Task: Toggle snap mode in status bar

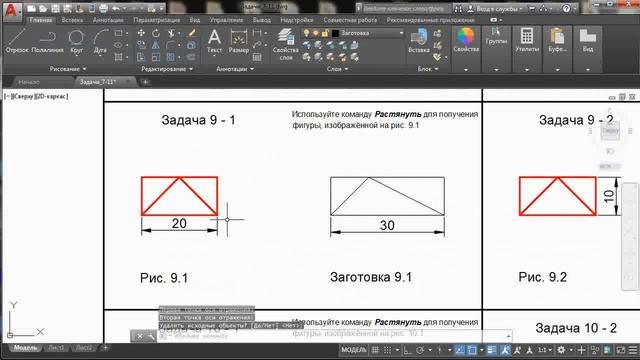Action: click(x=387, y=350)
